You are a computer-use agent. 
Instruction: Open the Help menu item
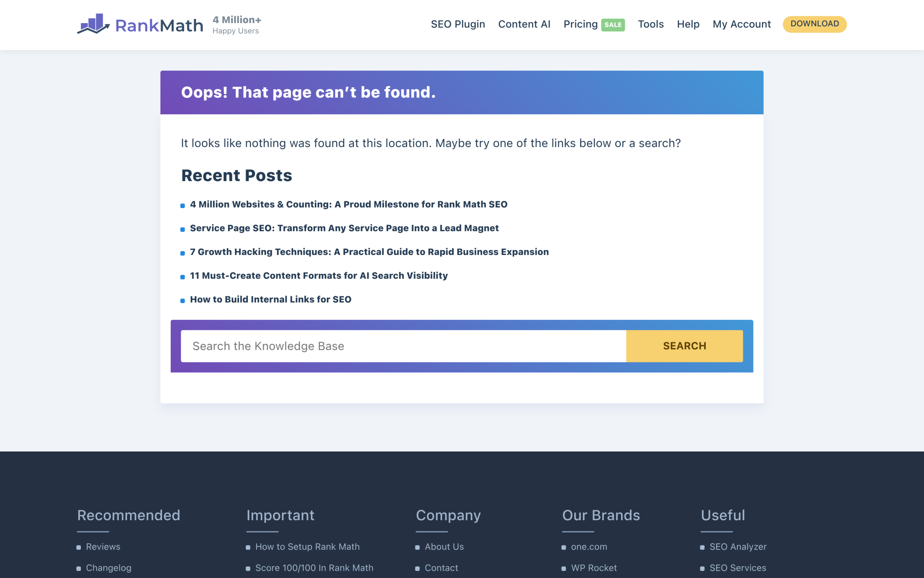688,24
